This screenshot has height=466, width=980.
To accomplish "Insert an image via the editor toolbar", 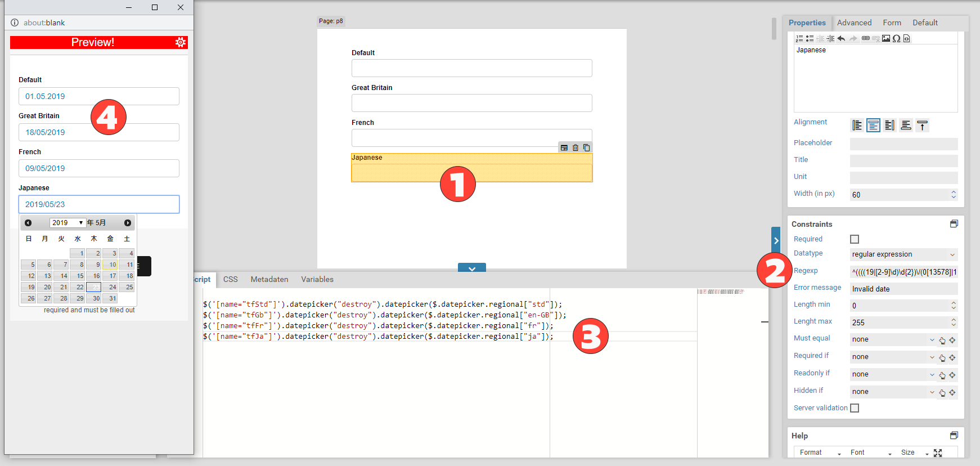I will coord(886,39).
